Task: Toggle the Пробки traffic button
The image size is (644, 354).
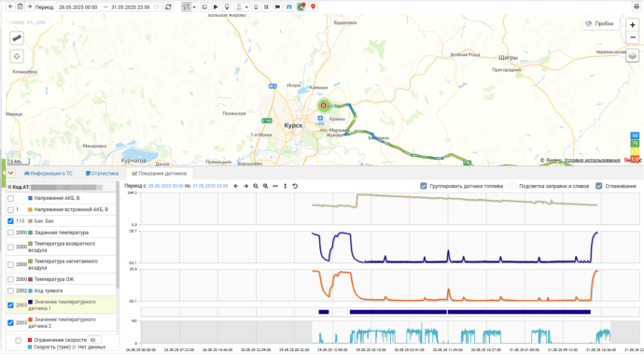Action: tap(599, 24)
